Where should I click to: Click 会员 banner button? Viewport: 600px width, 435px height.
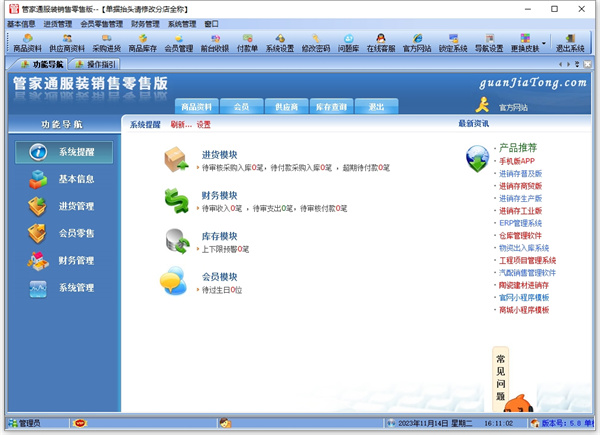[241, 106]
